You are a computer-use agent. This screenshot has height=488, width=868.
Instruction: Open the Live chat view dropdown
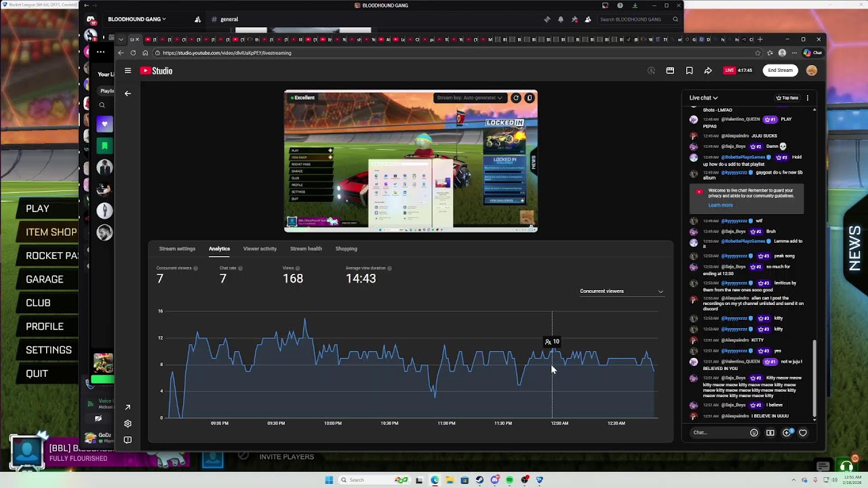point(703,98)
